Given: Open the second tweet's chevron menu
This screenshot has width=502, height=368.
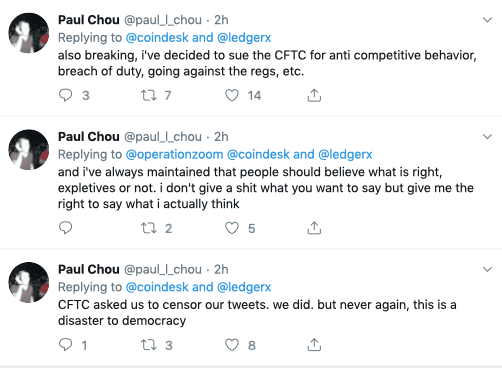Looking at the screenshot, I should (x=487, y=137).
